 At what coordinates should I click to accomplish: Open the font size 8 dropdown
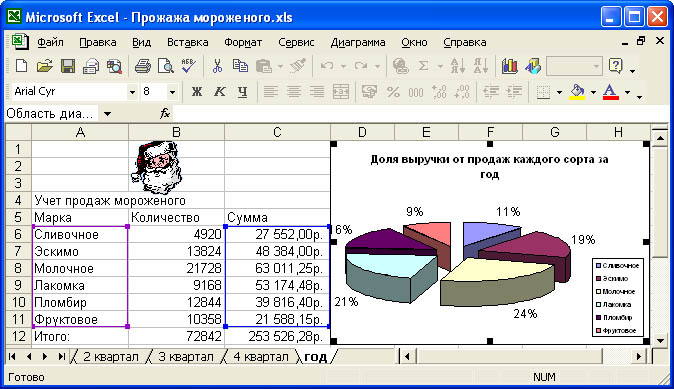(172, 92)
